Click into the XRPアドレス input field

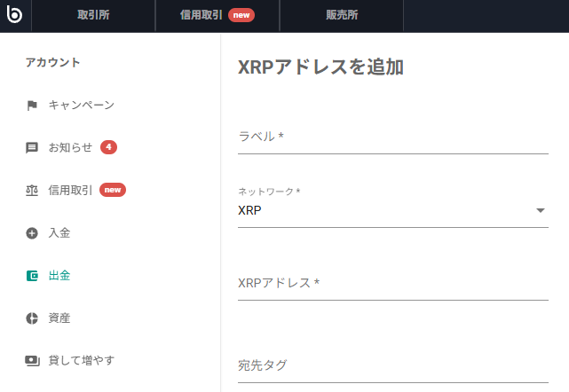coord(392,284)
